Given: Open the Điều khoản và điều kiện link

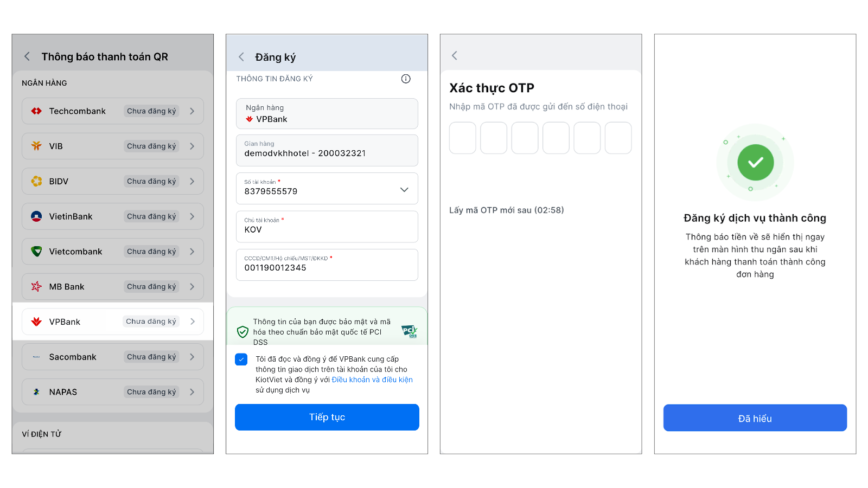Looking at the screenshot, I should click(372, 380).
